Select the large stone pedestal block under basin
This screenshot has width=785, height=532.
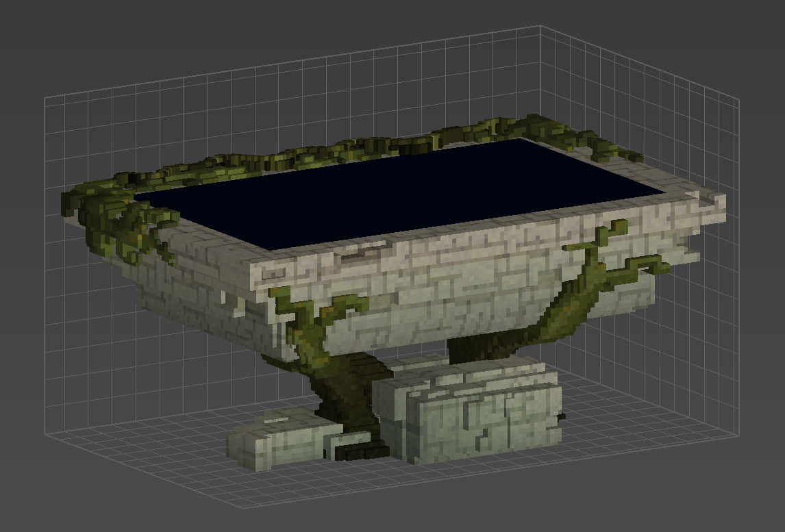468,410
